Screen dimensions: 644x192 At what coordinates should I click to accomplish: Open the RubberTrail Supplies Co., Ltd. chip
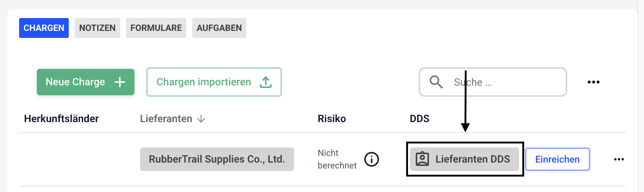point(217,159)
